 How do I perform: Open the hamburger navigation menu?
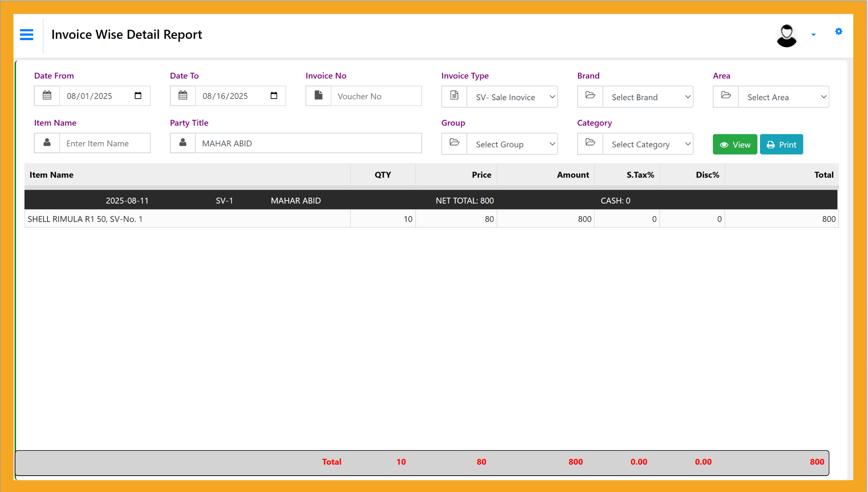tap(26, 34)
